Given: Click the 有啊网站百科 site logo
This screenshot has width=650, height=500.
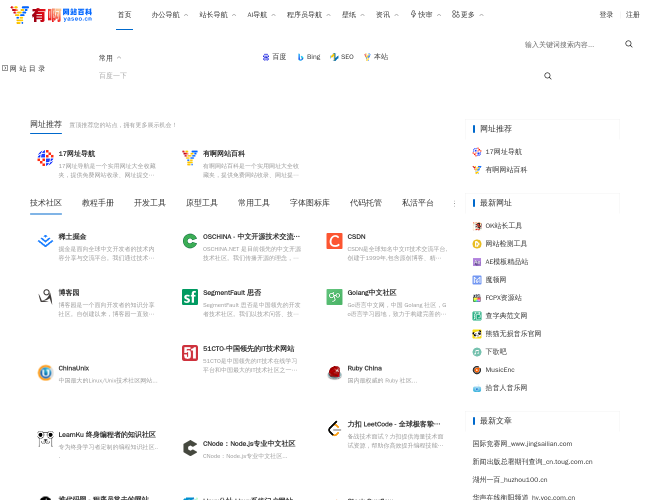Looking at the screenshot, I should [x=51, y=15].
